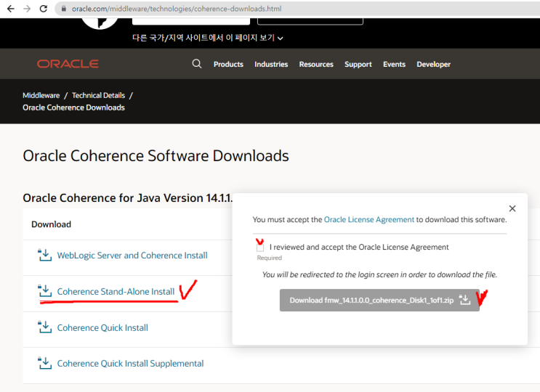Click download icon beside Coherence Quick Install Supplemental
Screen dimensions: 540x392
(x=44, y=363)
